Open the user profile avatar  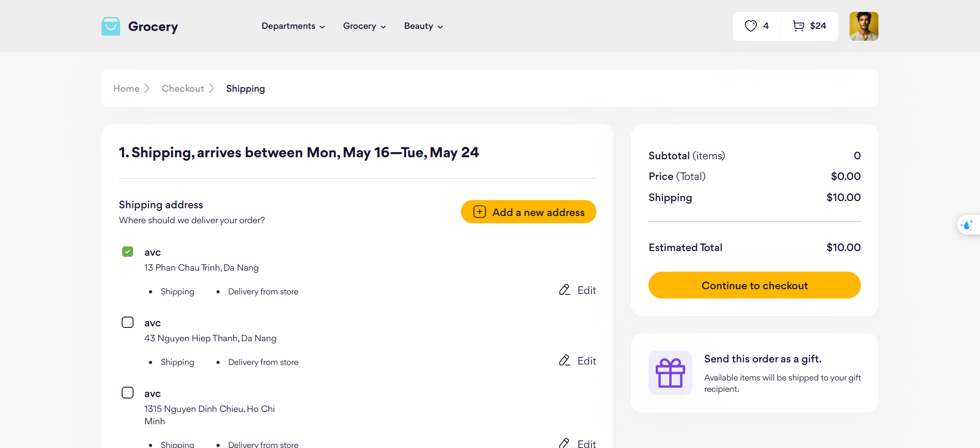863,26
